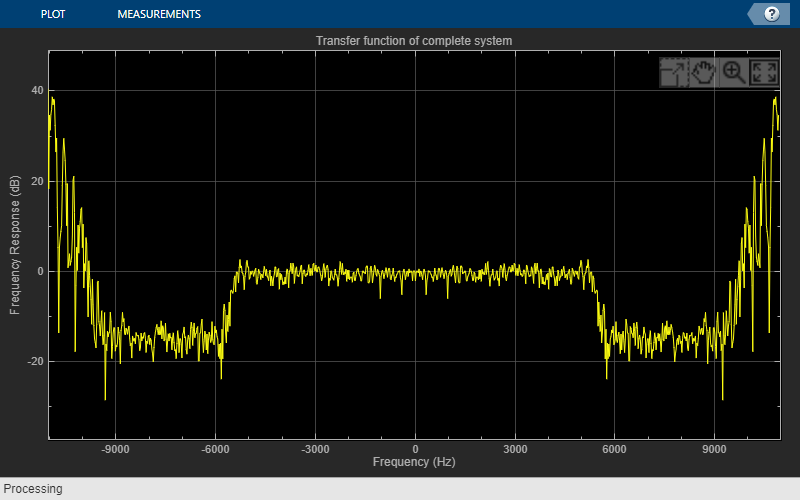
Task: Select the Zoom In magnifier tool
Action: coord(734,72)
